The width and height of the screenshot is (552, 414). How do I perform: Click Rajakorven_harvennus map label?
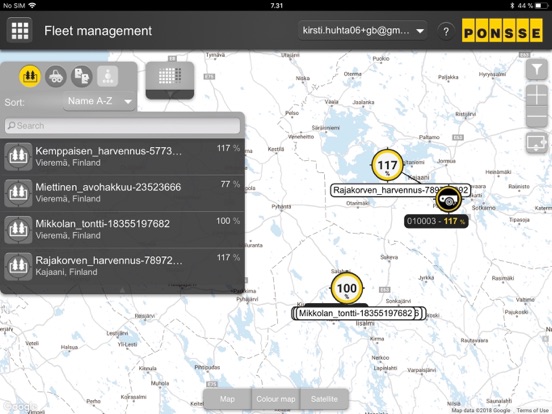coord(400,190)
